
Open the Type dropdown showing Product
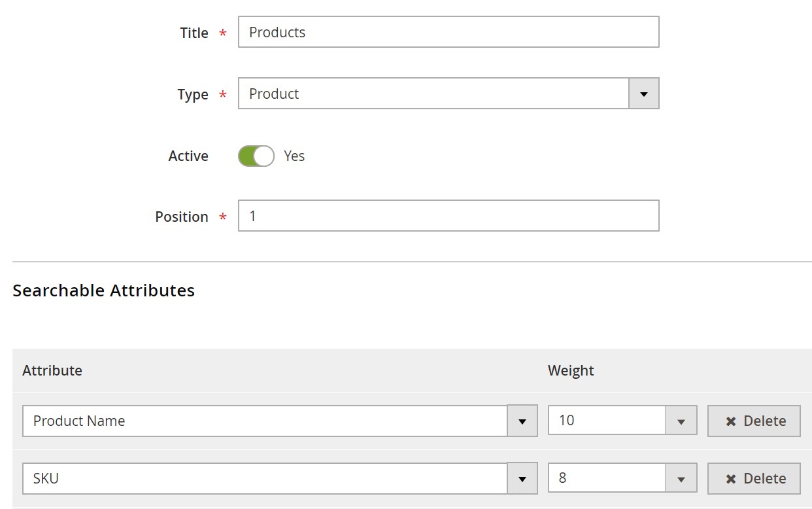pos(433,94)
